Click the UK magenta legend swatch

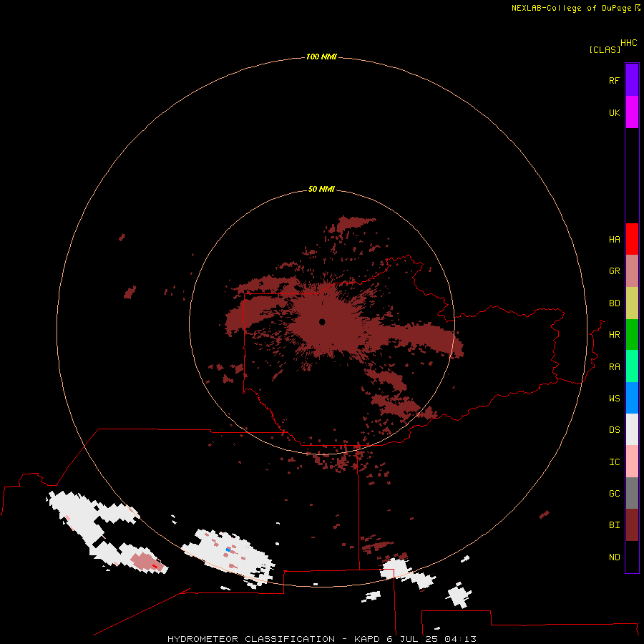coord(632,112)
